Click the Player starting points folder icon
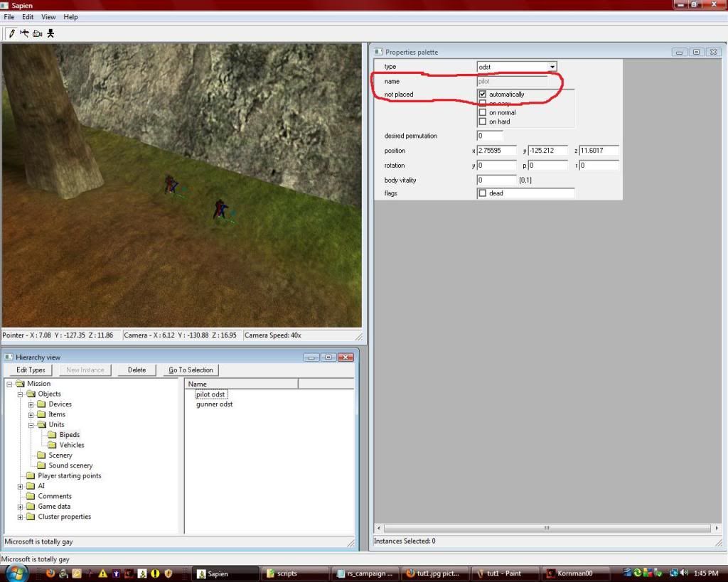 [31, 475]
